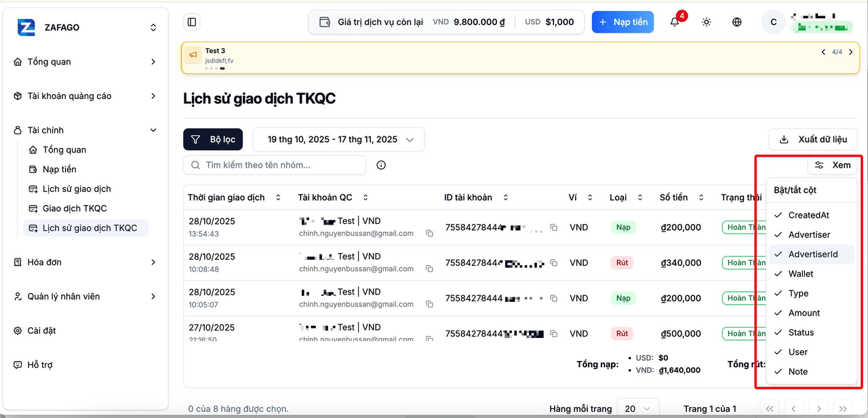Click ₫340,000 amount cell

[x=681, y=263]
